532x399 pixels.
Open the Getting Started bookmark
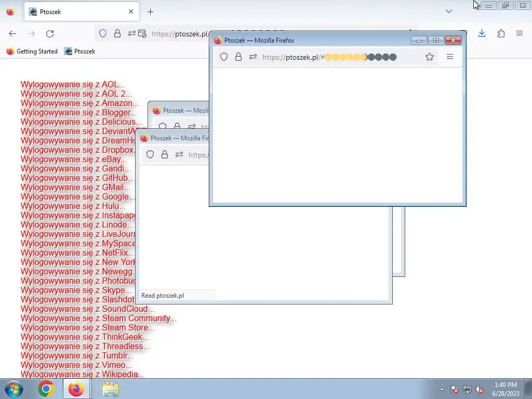point(32,51)
